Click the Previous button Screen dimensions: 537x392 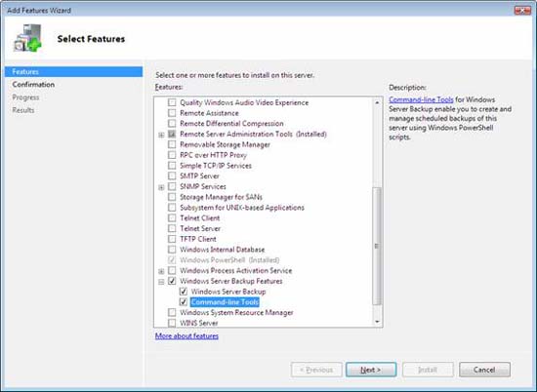pyautogui.click(x=316, y=370)
